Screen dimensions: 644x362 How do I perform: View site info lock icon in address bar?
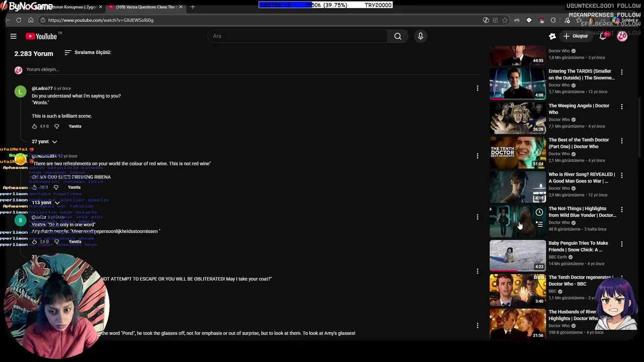pyautogui.click(x=43, y=20)
